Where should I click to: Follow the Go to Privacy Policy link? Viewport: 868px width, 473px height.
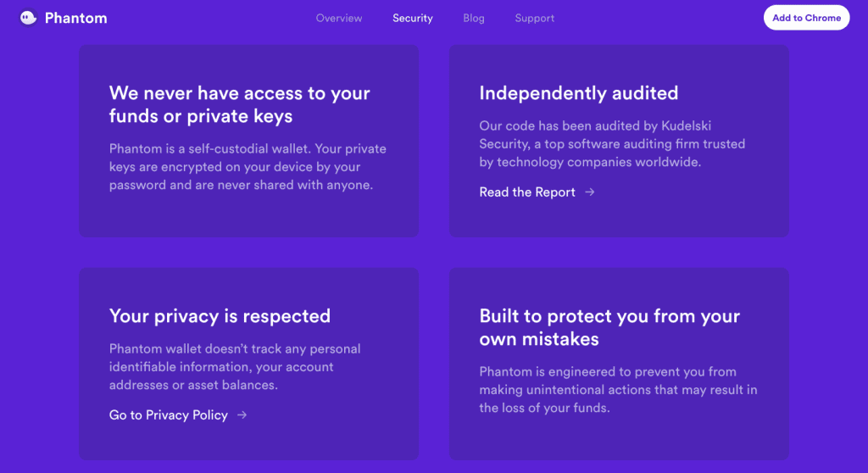click(x=169, y=415)
